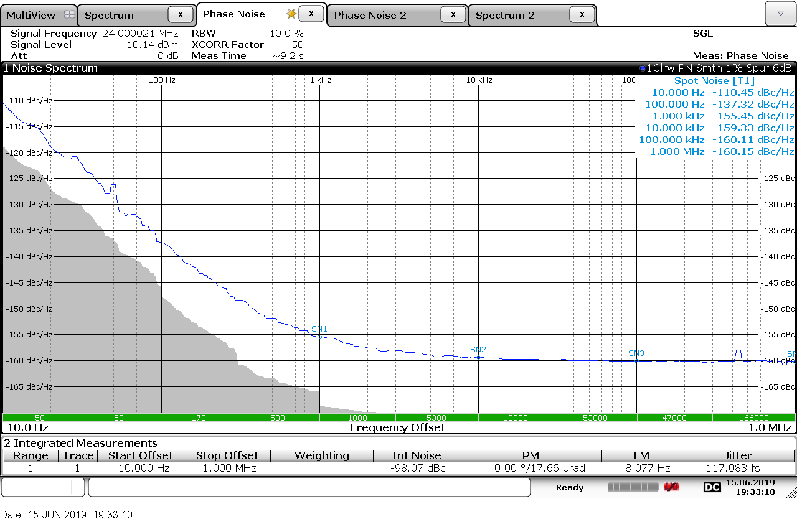Select the 1 Noise Spectrum window title
The image size is (797, 532).
coord(51,68)
